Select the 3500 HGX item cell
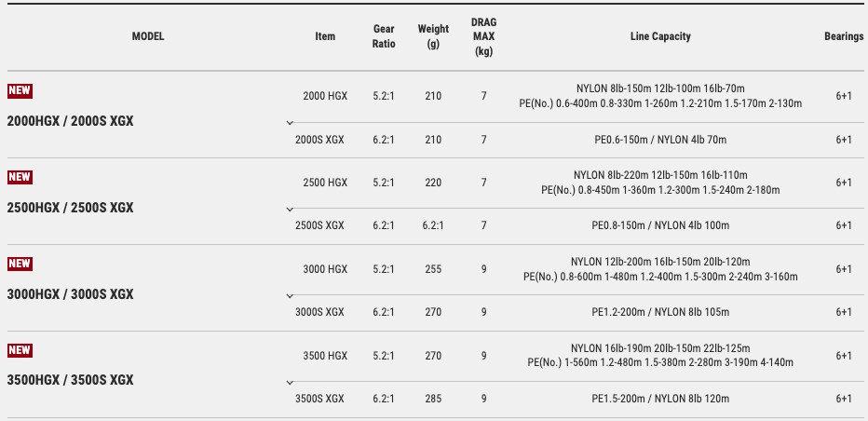The width and height of the screenshot is (868, 421). pos(325,355)
